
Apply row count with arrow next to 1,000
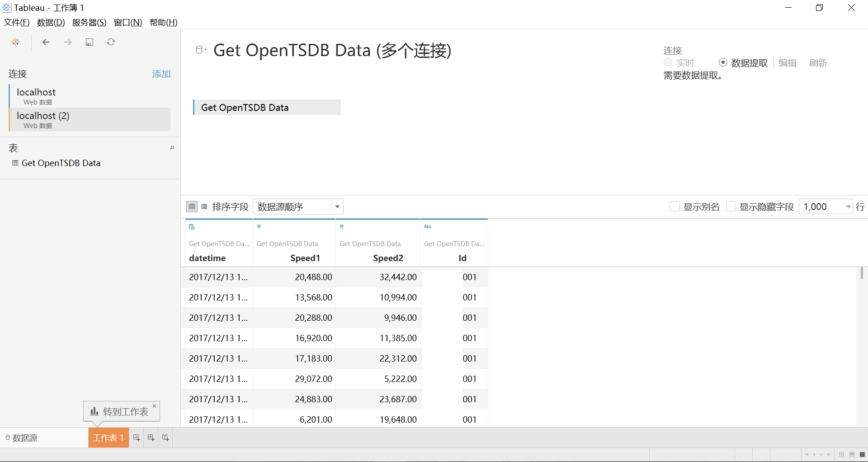pos(848,207)
